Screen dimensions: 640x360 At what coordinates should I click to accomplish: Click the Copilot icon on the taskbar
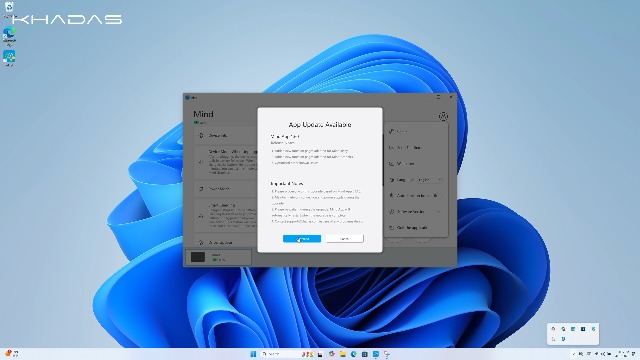[331, 354]
